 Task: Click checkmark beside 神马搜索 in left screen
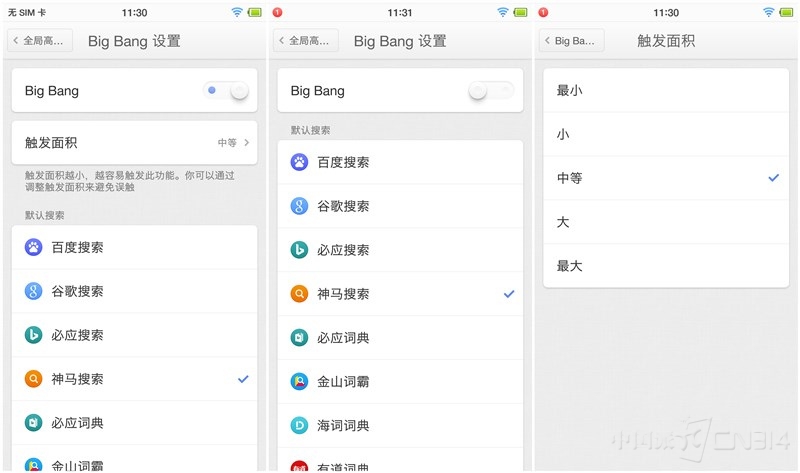pyautogui.click(x=243, y=379)
